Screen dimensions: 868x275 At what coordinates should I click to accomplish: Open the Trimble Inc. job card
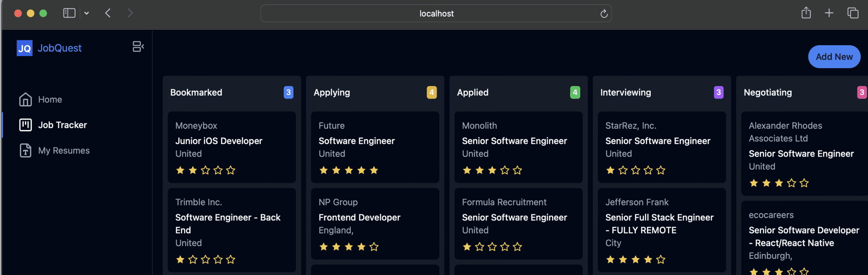tap(232, 230)
